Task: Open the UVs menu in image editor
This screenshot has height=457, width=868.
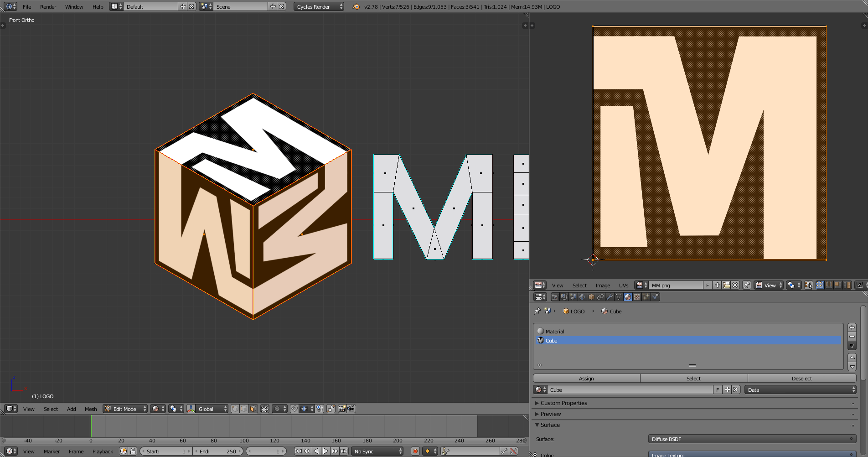Action: (x=623, y=285)
